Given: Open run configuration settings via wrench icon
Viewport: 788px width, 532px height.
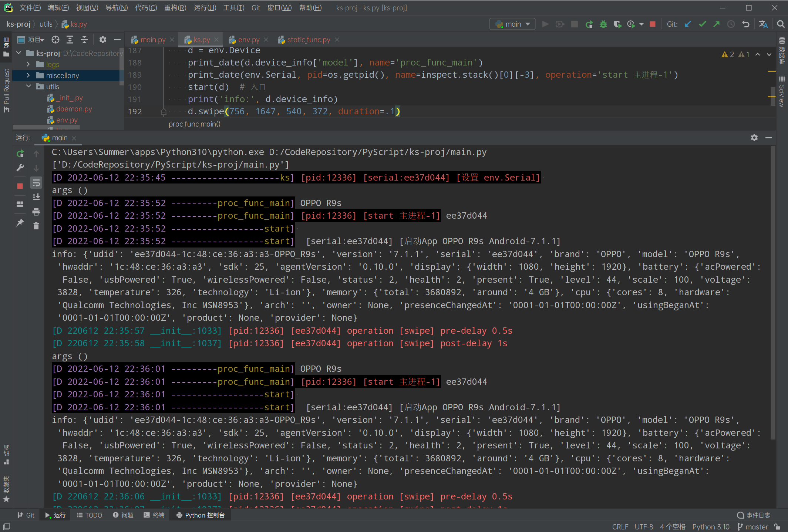Looking at the screenshot, I should click(20, 167).
